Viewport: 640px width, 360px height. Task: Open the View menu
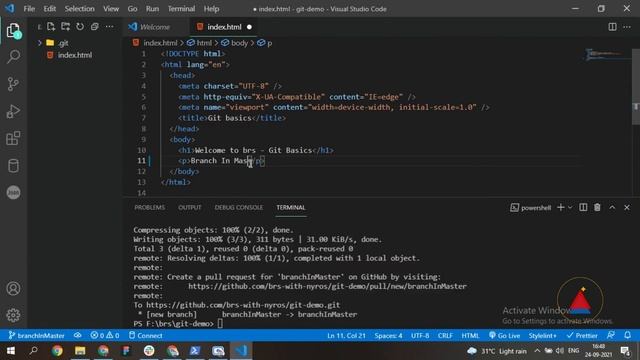click(111, 9)
